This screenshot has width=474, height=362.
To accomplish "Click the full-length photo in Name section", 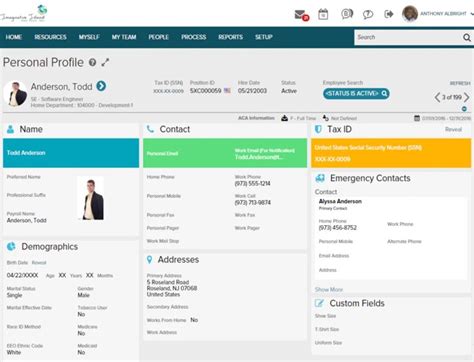I will click(90, 199).
